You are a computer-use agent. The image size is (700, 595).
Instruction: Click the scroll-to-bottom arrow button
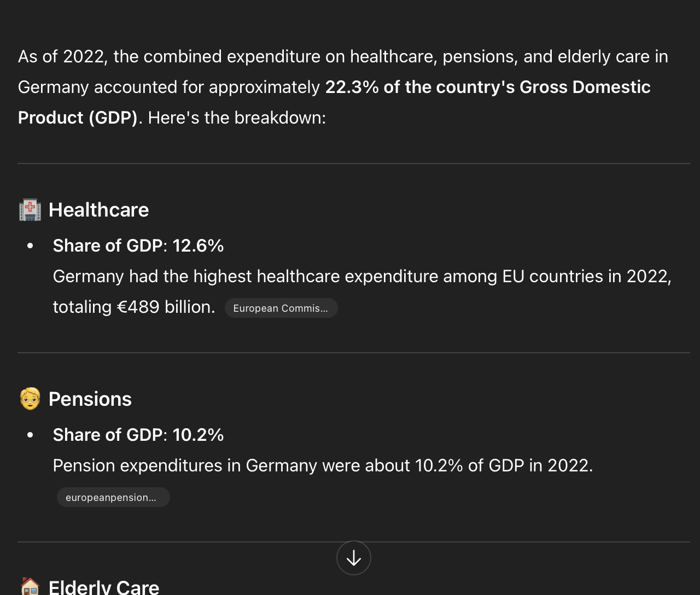pyautogui.click(x=354, y=558)
